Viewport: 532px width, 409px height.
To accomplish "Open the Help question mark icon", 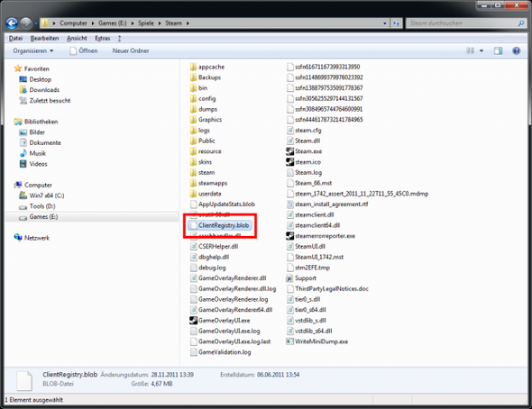I will click(x=516, y=50).
